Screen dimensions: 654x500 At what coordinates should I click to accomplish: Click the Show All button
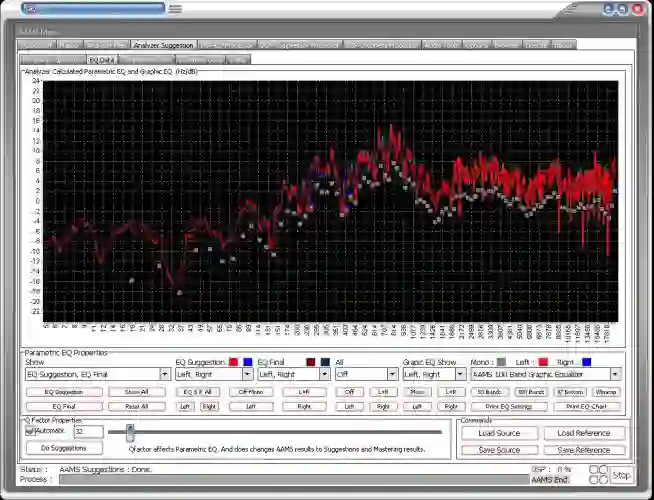pos(137,392)
